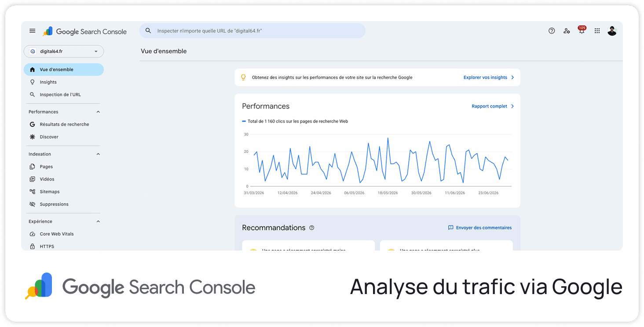Open Résultats de recherche report
This screenshot has height=327, width=644.
click(x=64, y=124)
